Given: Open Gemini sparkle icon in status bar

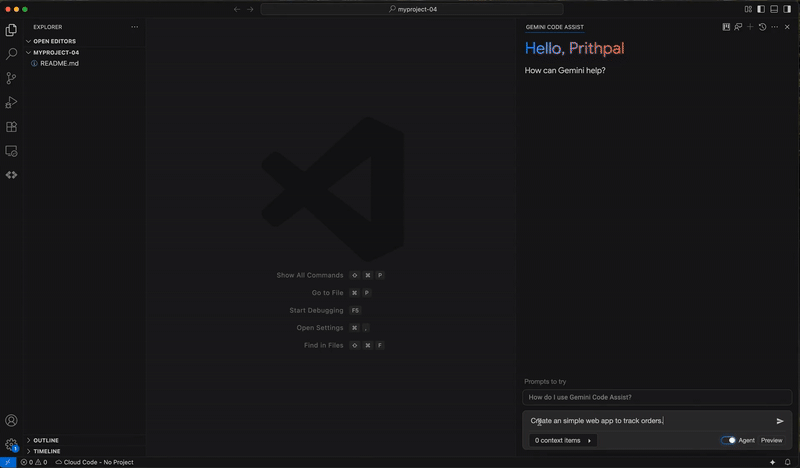Looking at the screenshot, I should (772, 462).
